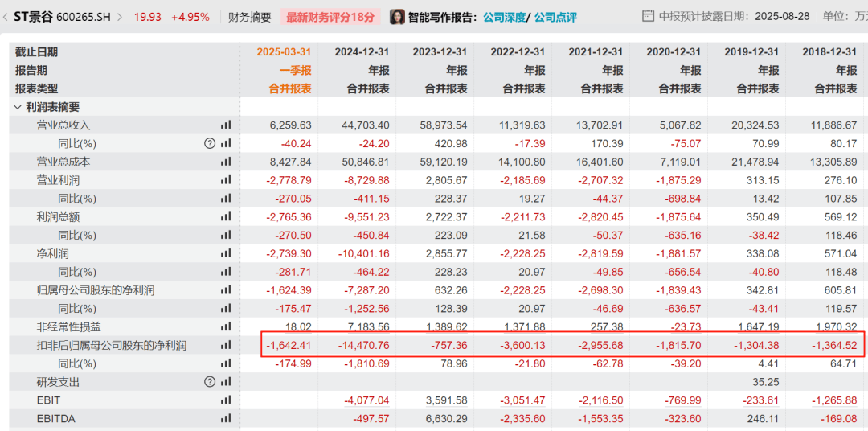Open chart icon for EBIT row
Screen dimensions: 868x431
(225, 400)
